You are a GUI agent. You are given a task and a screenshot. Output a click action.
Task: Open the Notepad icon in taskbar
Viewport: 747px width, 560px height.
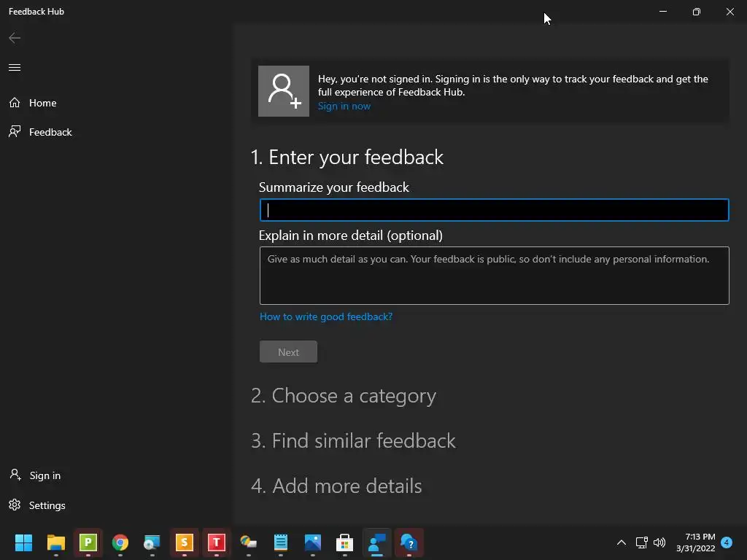pos(281,542)
